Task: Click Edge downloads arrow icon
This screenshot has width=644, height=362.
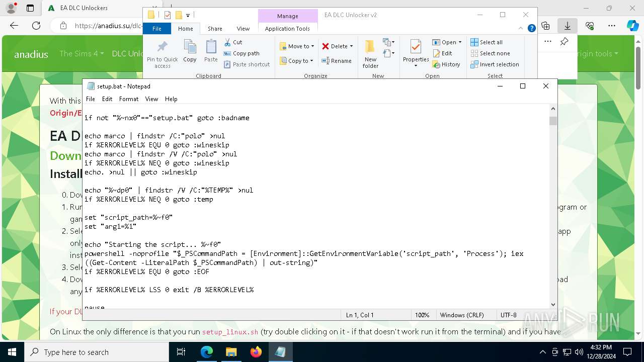Action: [x=568, y=26]
